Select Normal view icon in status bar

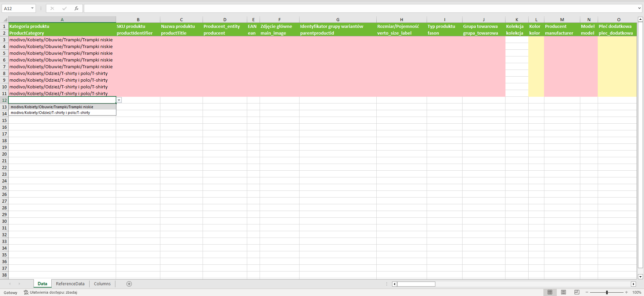coord(550,292)
